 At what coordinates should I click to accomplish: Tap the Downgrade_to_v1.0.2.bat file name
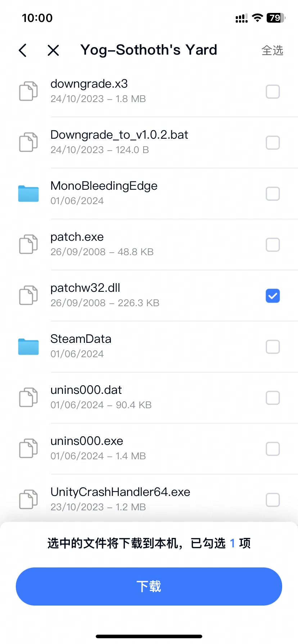tap(119, 135)
